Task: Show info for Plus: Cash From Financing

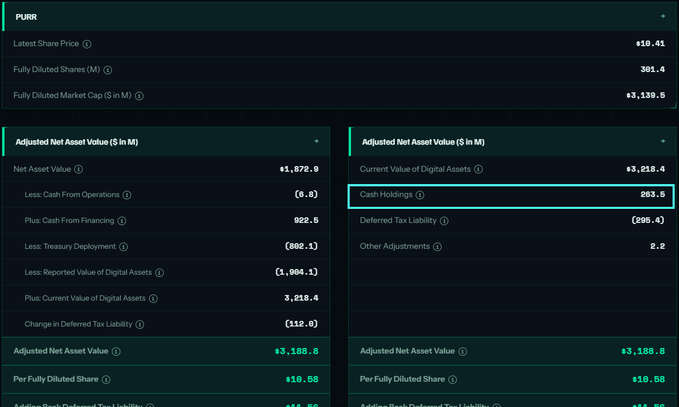Action: click(122, 221)
